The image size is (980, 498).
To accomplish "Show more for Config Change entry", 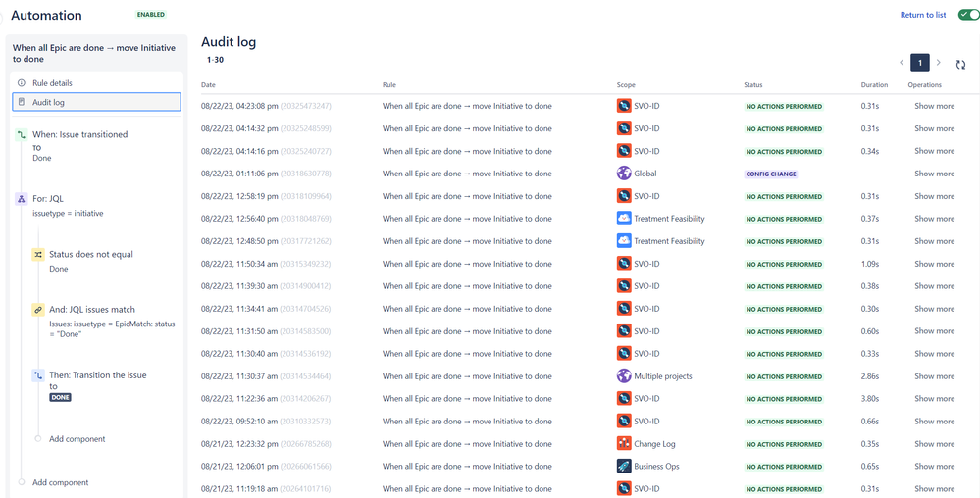I will [934, 174].
